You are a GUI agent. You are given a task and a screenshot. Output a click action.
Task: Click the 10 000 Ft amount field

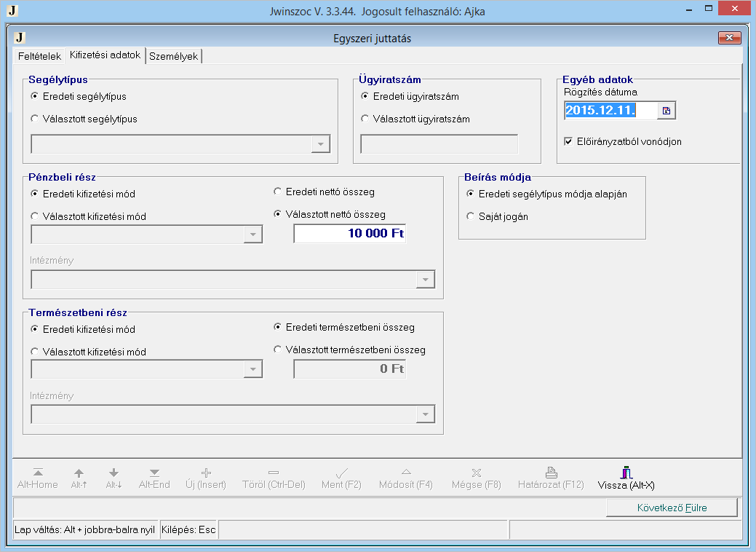pos(350,234)
